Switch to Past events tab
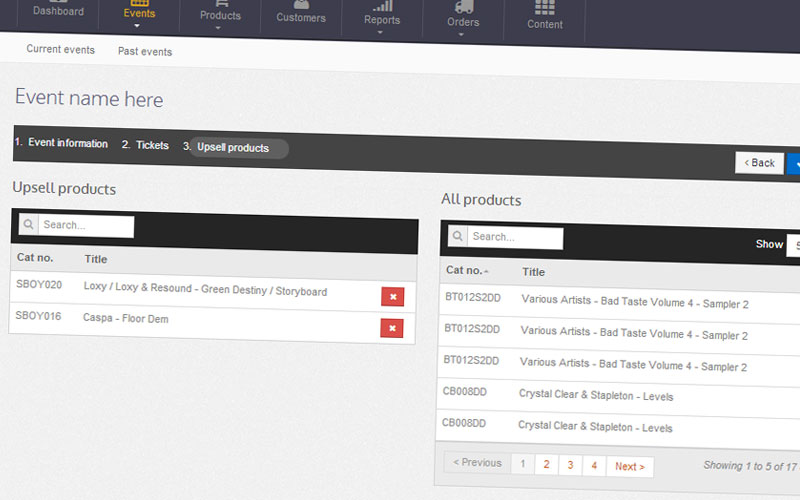800x500 pixels. [145, 52]
